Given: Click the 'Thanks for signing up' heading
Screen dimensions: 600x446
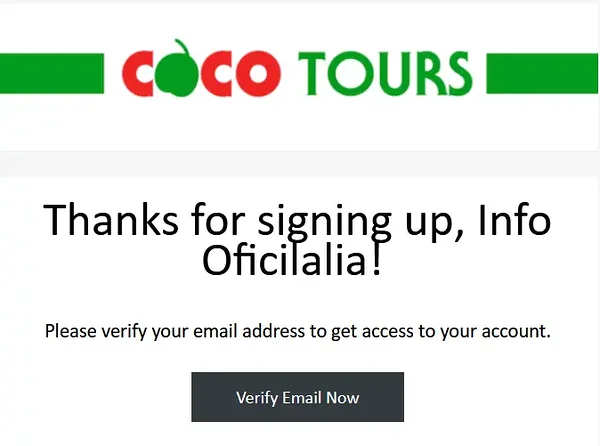Looking at the screenshot, I should (297, 239).
